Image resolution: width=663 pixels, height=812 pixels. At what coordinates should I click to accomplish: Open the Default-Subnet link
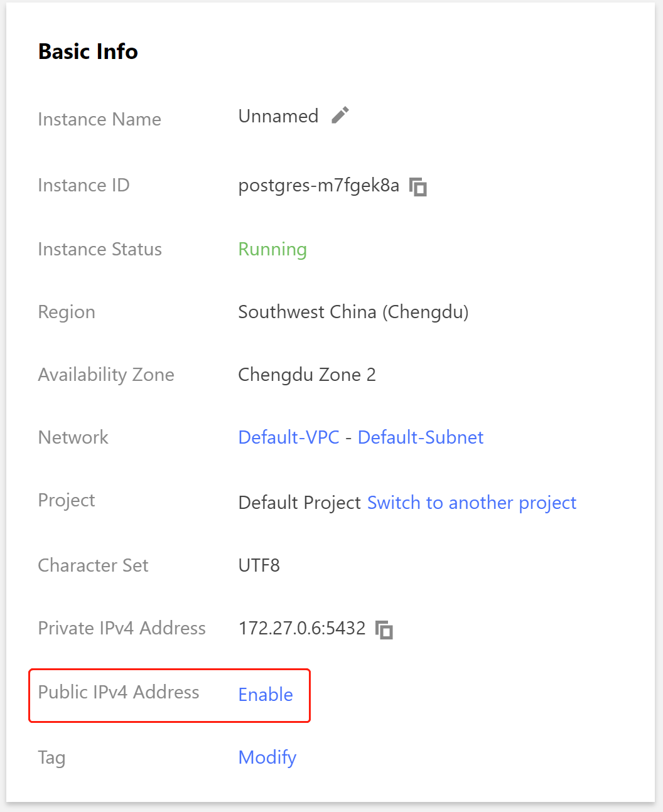[x=421, y=437]
